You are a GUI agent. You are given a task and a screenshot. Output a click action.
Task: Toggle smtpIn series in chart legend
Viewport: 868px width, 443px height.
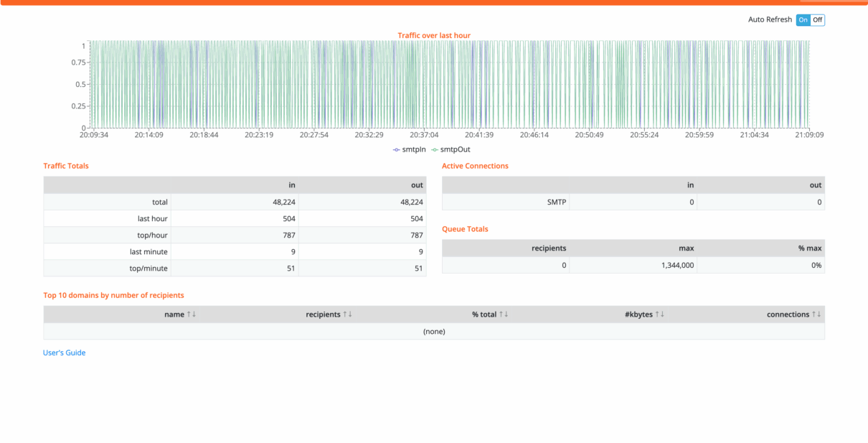pos(410,149)
